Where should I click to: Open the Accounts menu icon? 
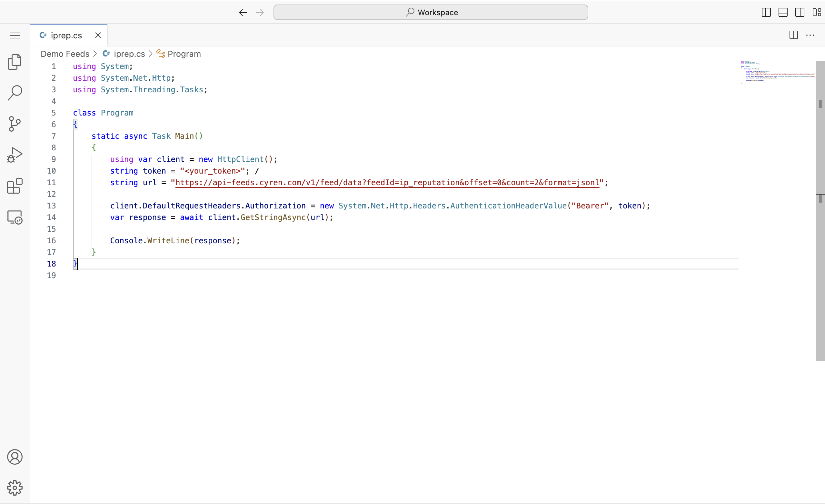tap(15, 457)
